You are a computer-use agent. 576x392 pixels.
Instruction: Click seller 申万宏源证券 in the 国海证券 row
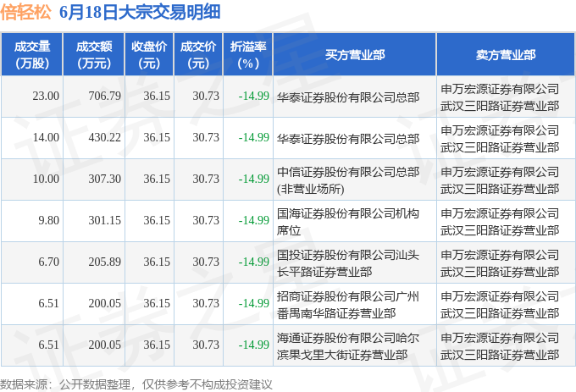pyautogui.click(x=500, y=222)
